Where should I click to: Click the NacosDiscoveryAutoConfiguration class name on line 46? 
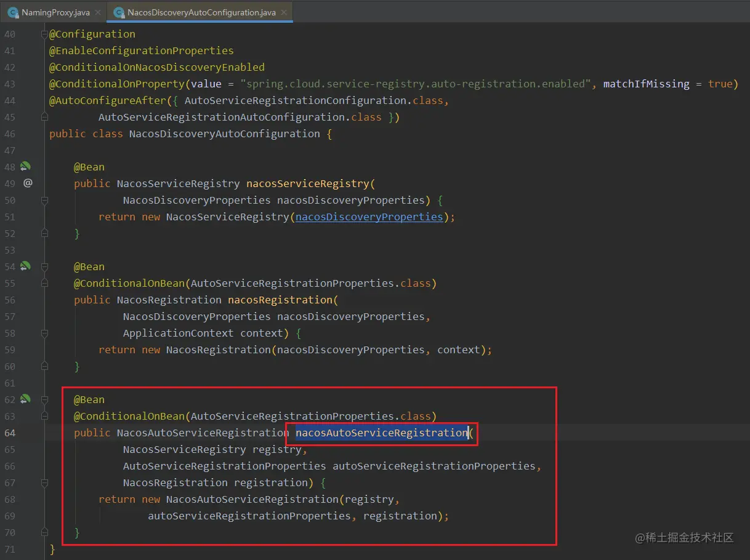pos(225,134)
